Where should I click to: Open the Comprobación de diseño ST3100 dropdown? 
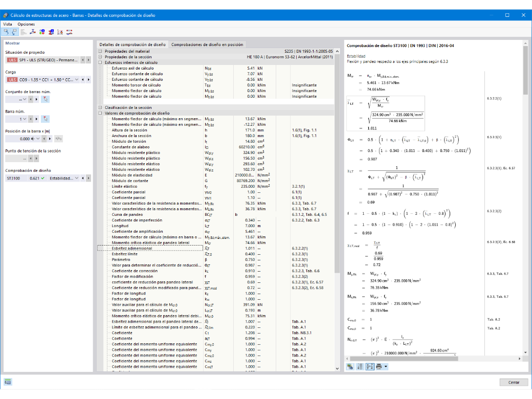[77, 178]
